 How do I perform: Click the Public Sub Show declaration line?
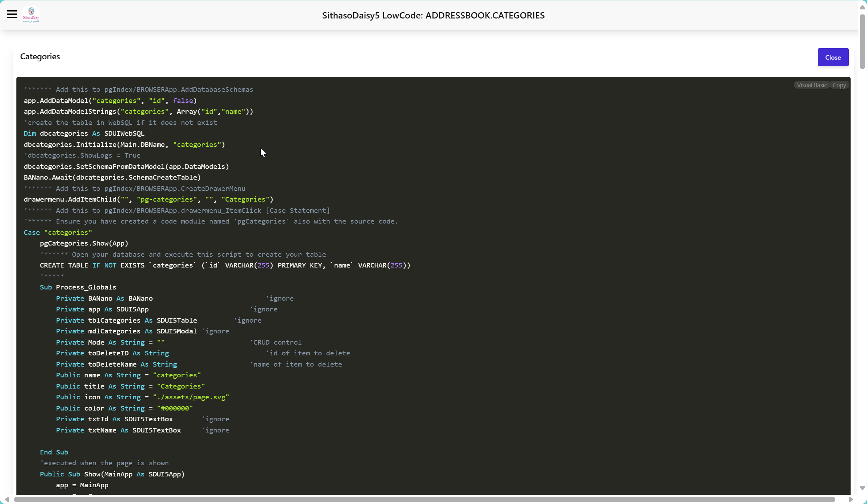click(x=112, y=474)
